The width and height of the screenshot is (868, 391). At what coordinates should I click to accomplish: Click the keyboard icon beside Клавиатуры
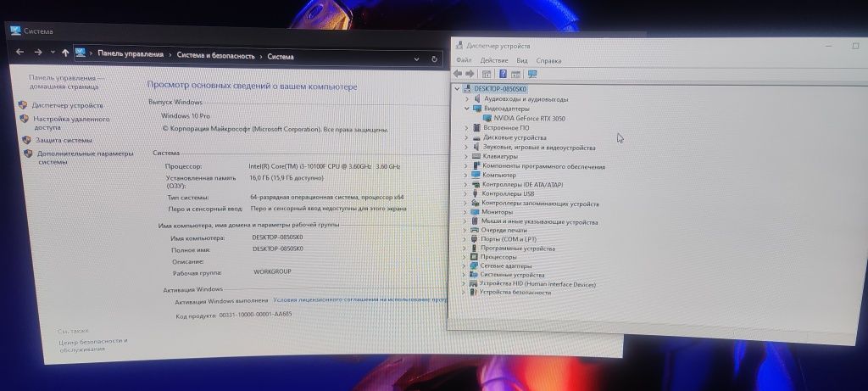(x=476, y=156)
